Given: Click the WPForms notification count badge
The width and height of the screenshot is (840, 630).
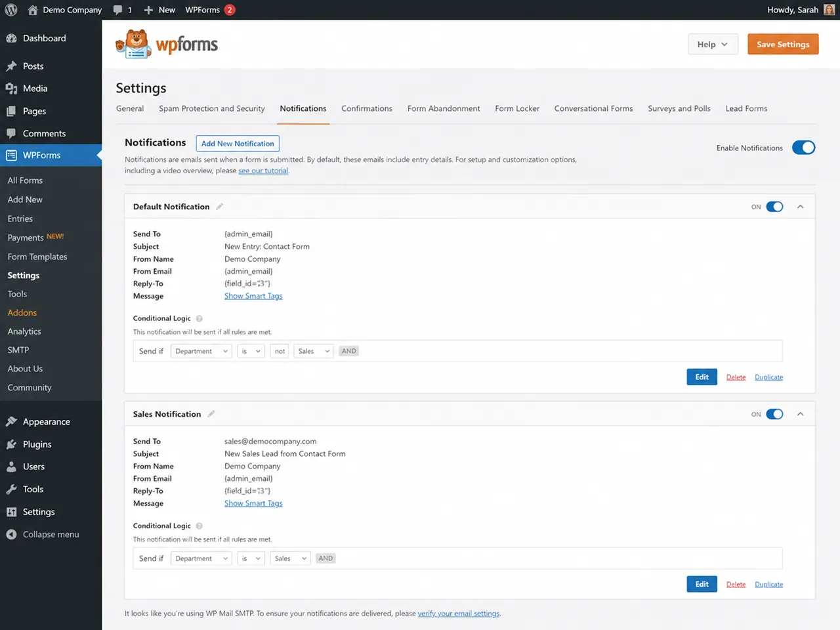Looking at the screenshot, I should [x=230, y=10].
